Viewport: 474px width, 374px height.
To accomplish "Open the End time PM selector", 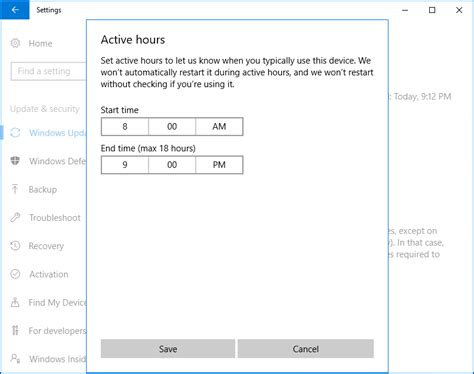I will pos(219,165).
